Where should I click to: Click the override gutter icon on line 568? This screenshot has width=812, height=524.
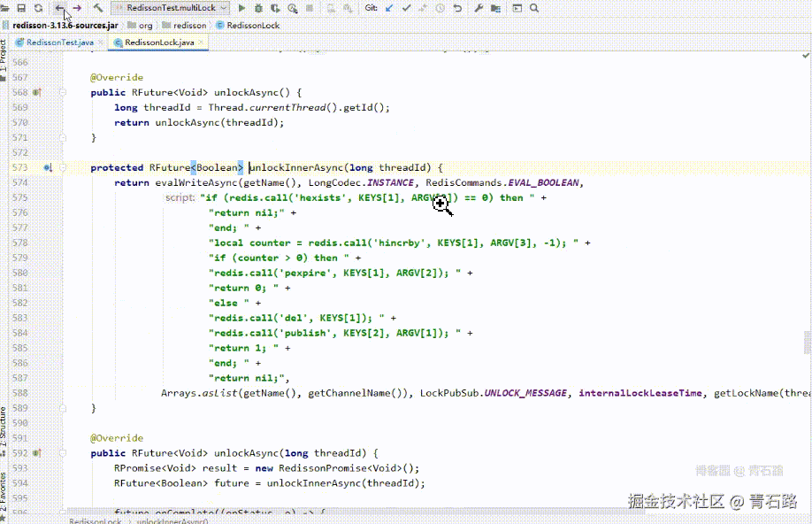point(37,92)
